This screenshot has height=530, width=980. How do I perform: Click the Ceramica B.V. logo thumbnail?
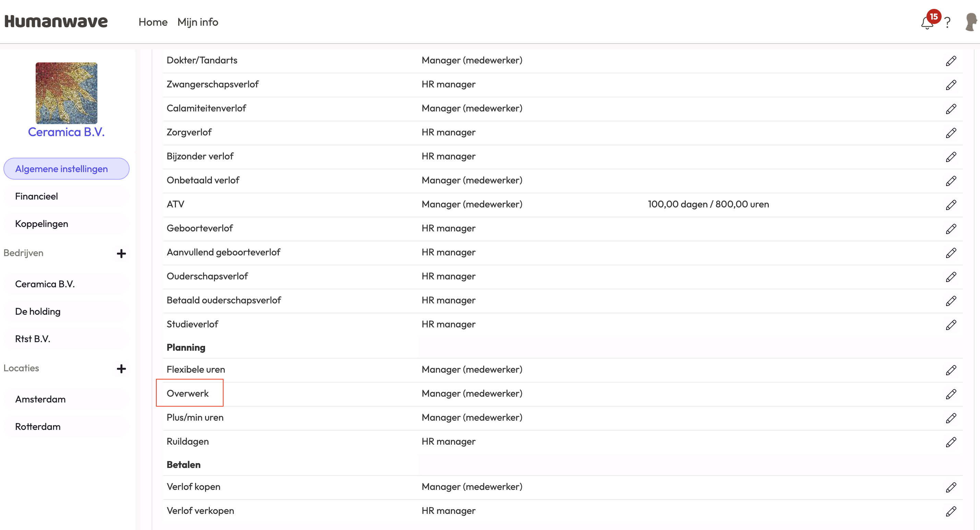coord(66,93)
